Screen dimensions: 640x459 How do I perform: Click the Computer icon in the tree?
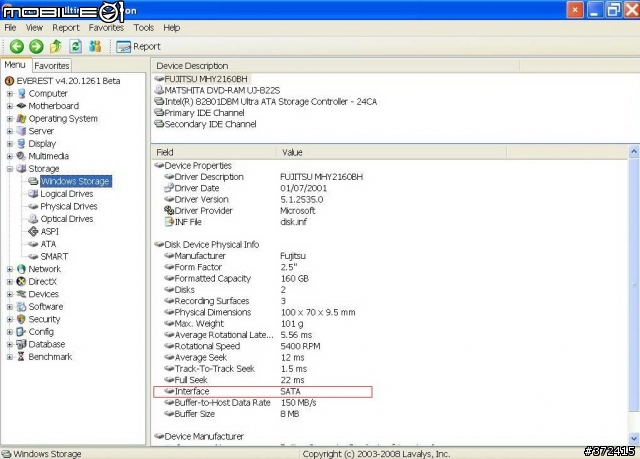coord(21,93)
